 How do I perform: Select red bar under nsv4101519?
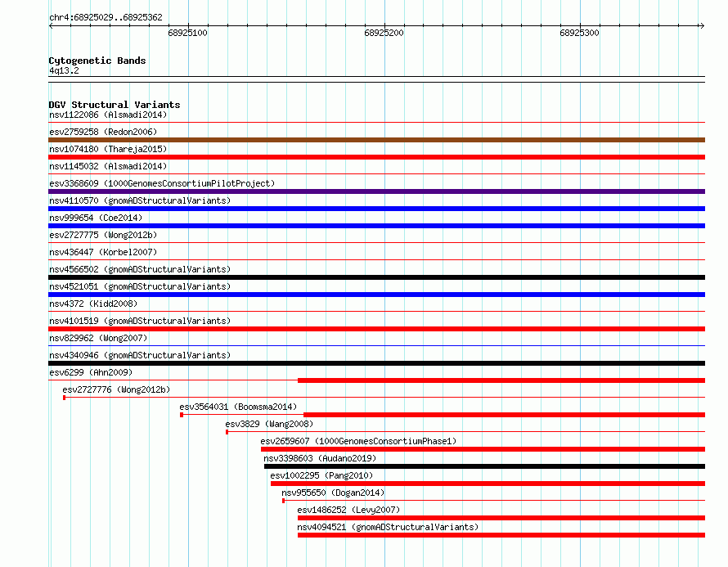click(x=376, y=329)
